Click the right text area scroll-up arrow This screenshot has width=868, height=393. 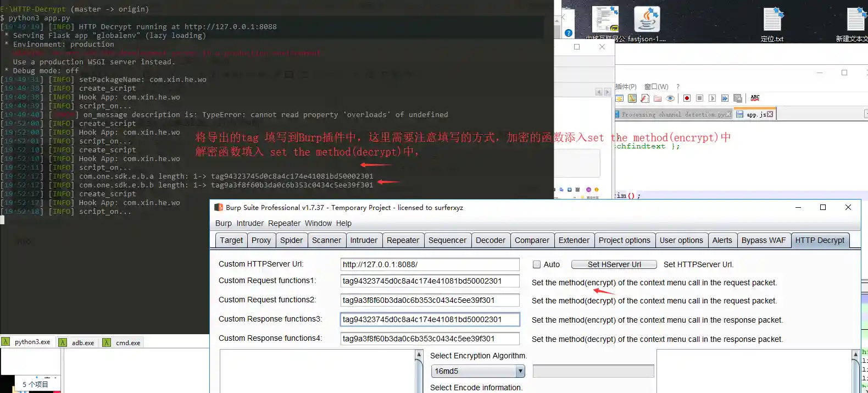click(x=855, y=355)
